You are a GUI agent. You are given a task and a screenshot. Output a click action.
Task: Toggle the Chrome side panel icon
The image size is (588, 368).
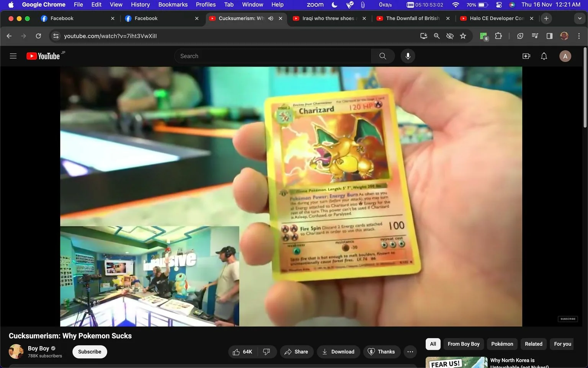tap(549, 36)
